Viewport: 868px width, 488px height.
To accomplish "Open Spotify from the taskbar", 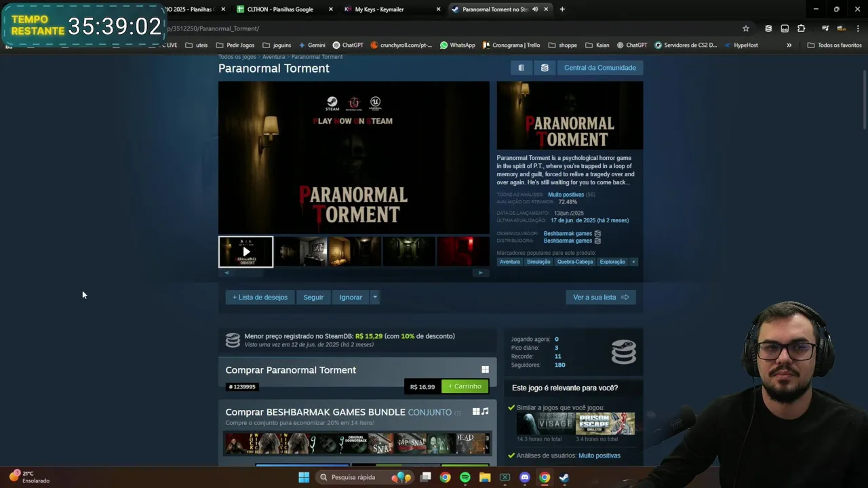I will click(x=465, y=477).
